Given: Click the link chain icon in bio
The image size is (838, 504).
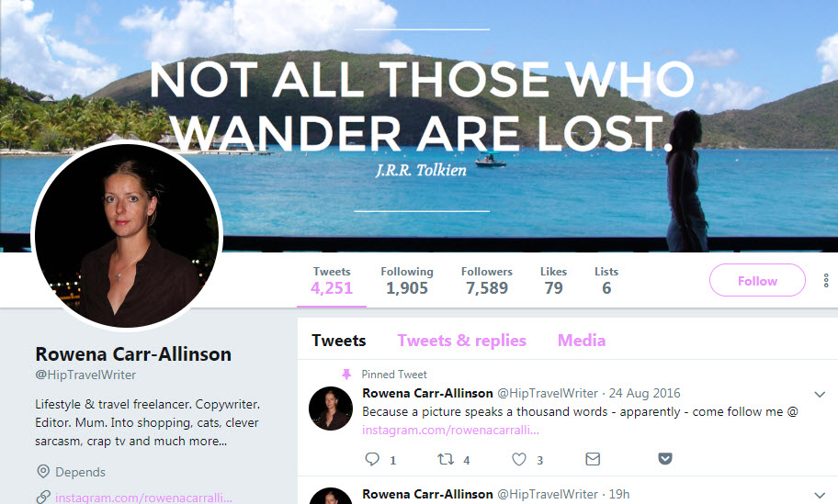Looking at the screenshot, I should (x=43, y=497).
